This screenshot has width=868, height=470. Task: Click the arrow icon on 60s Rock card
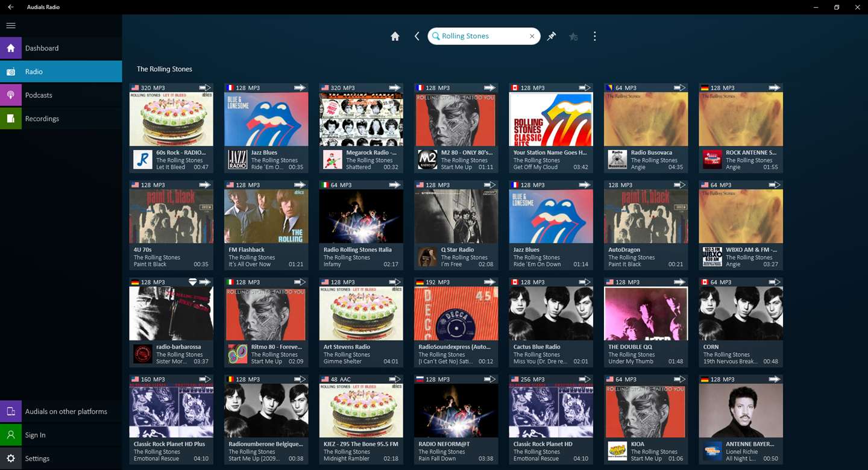click(x=205, y=88)
